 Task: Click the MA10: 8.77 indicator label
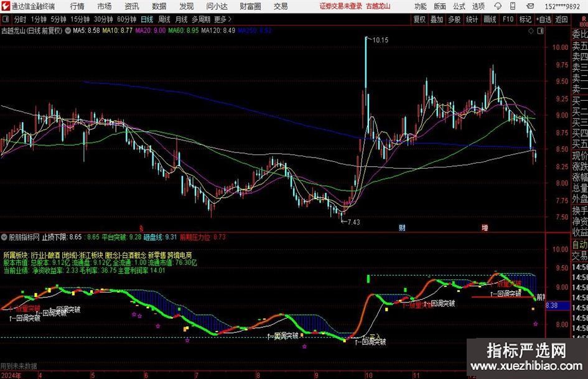coord(118,30)
